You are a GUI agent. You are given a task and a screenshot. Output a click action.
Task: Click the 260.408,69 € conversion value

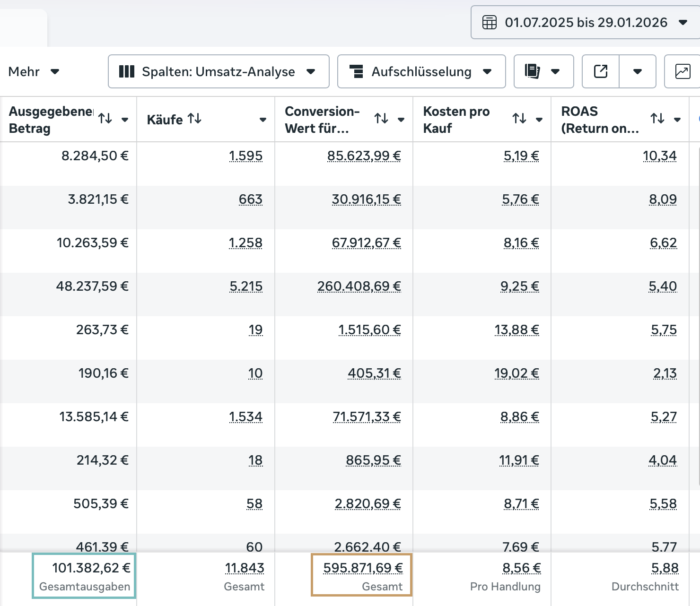point(359,286)
